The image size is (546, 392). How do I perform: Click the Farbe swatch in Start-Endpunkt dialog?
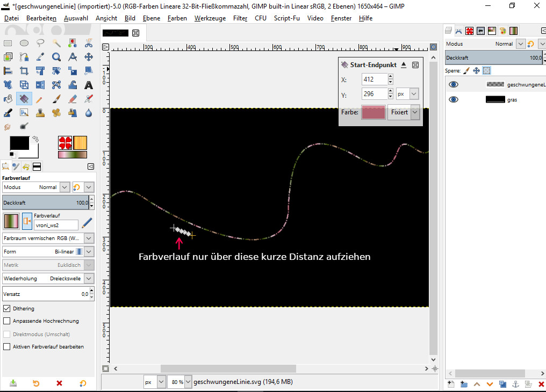pyautogui.click(x=373, y=113)
